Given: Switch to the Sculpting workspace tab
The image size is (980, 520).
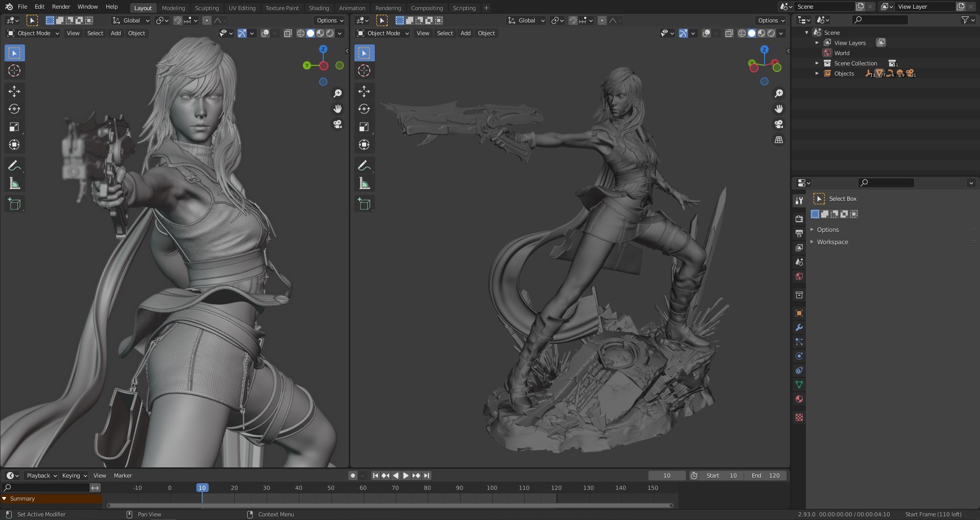Looking at the screenshot, I should pos(206,8).
